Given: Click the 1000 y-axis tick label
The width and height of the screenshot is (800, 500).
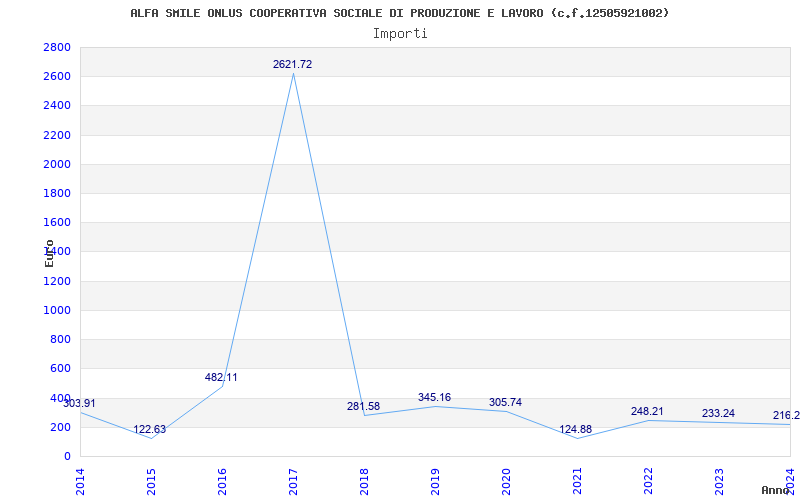Looking at the screenshot, I should pos(57,310).
